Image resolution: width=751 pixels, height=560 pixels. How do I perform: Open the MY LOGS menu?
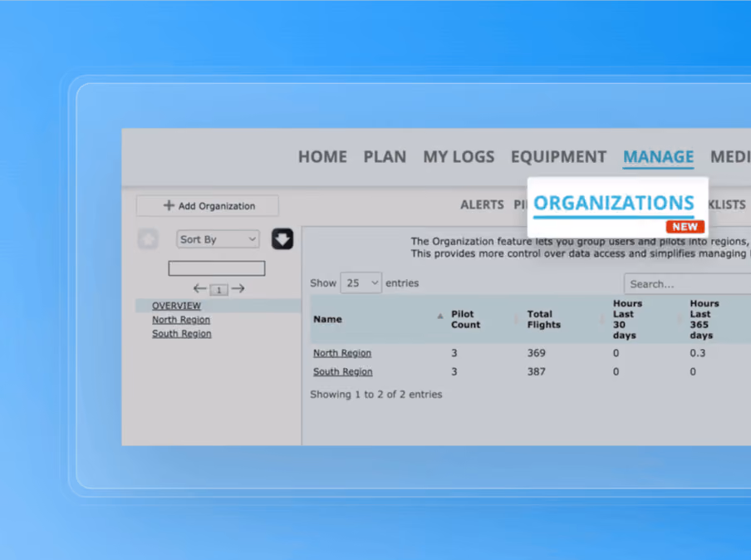459,157
